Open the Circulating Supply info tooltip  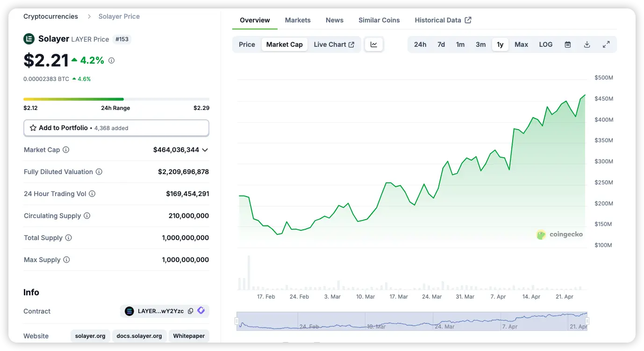[87, 216]
